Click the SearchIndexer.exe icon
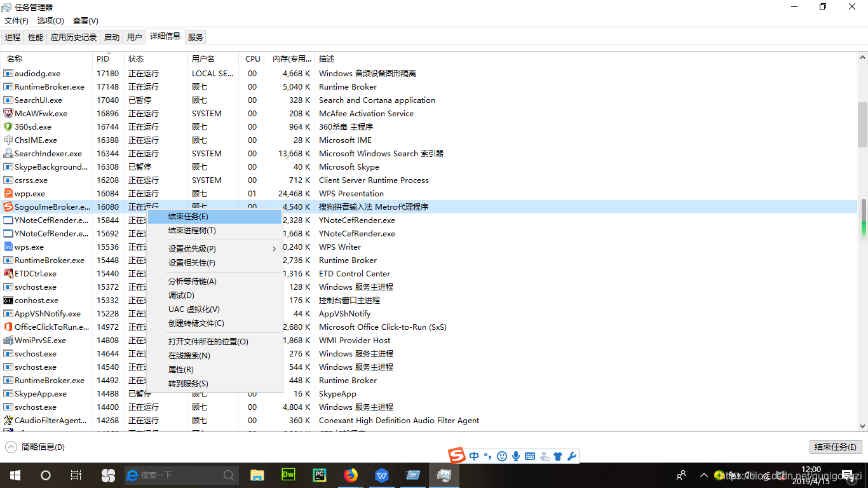Image resolution: width=868 pixels, height=488 pixels. [8, 154]
